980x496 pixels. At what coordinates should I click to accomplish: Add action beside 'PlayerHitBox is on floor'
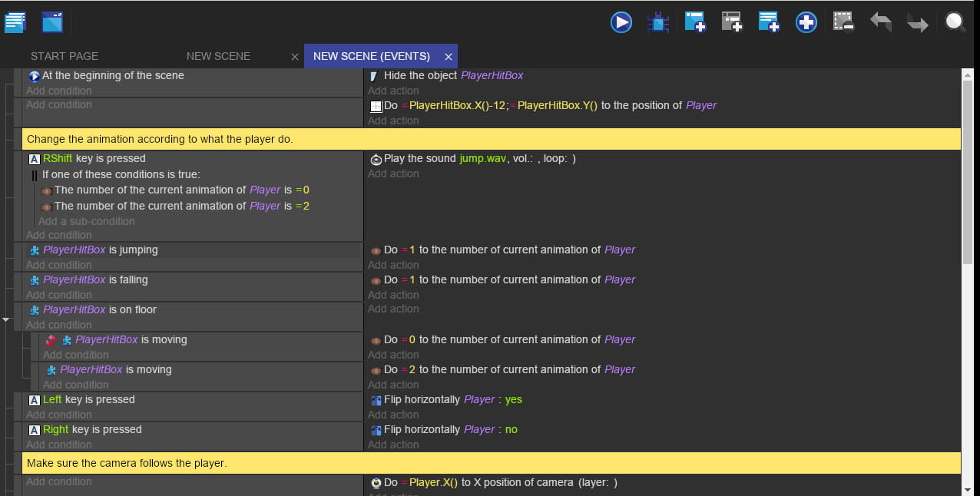pyautogui.click(x=393, y=309)
